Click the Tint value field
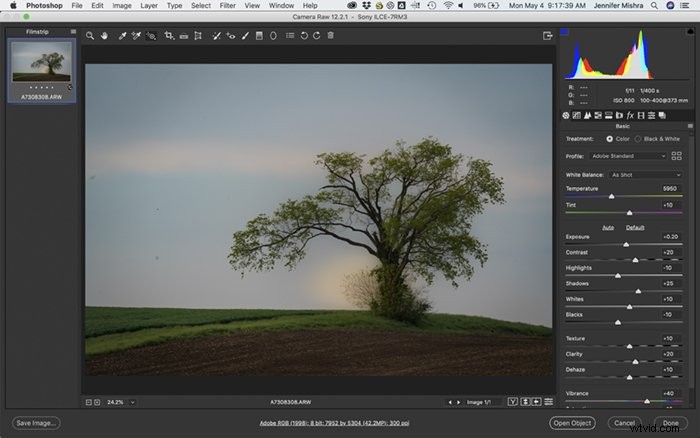The image size is (700, 438). coord(671,205)
